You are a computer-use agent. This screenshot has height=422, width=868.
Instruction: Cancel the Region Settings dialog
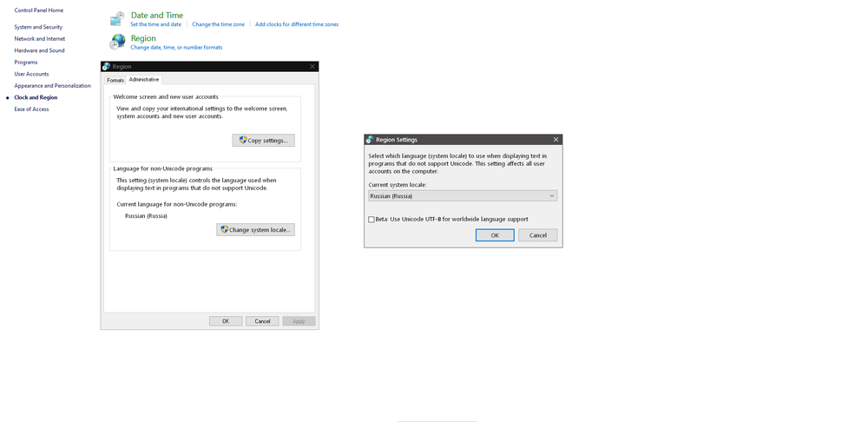click(537, 235)
